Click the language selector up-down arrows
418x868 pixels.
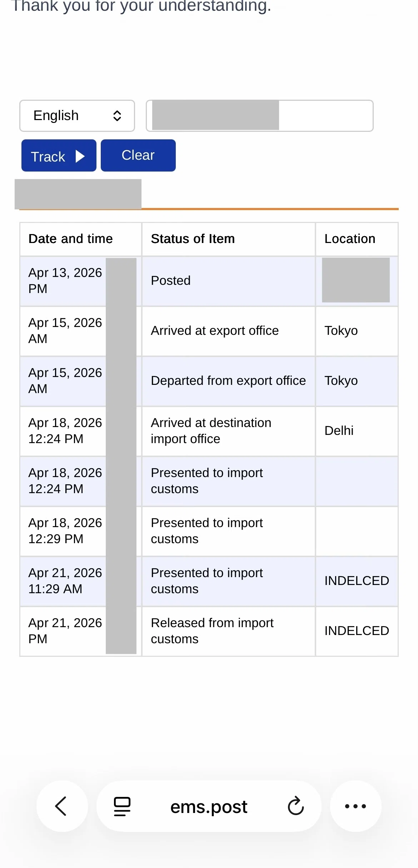click(117, 116)
